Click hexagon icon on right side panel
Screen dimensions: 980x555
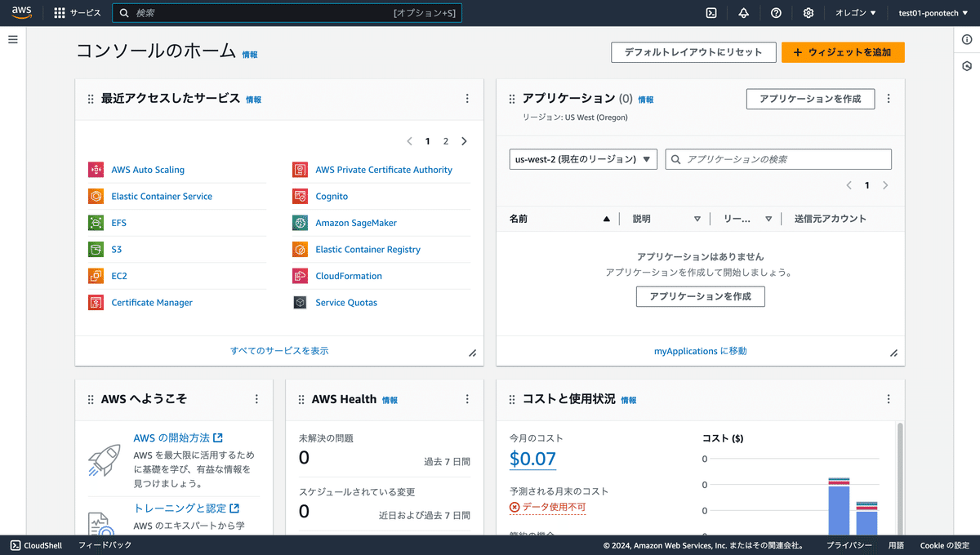967,66
